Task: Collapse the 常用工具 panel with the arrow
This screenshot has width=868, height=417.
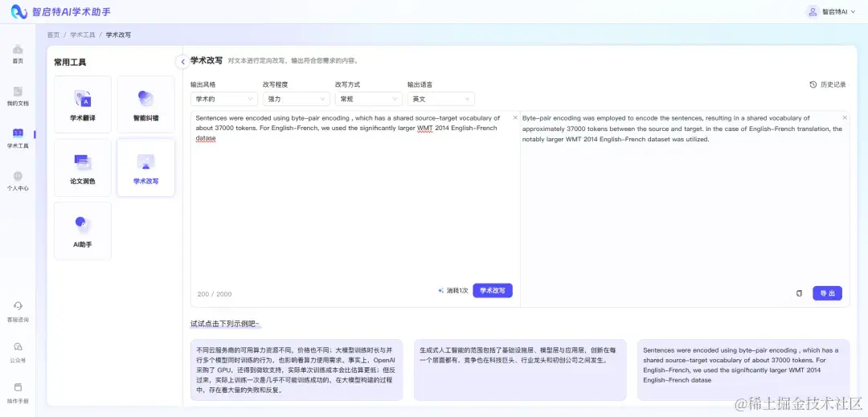Action: (182, 62)
